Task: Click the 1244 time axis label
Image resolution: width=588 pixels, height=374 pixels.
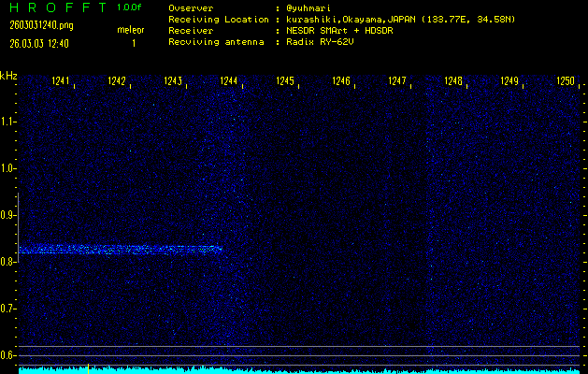Action: pos(228,81)
